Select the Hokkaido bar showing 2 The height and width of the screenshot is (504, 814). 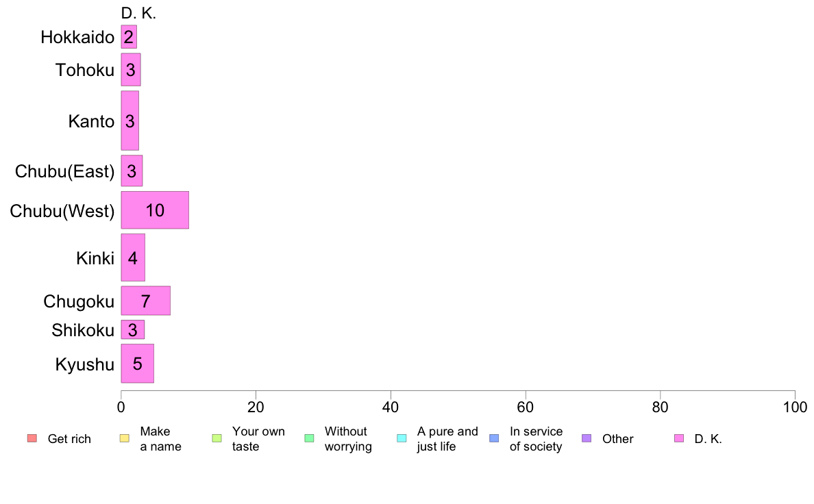pos(129,37)
